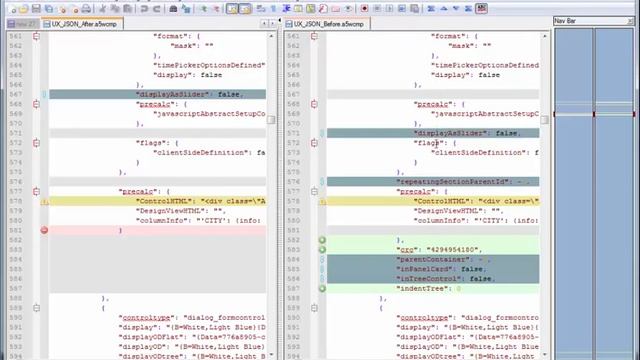Collapse fold at line 561 in After file
Viewport: 640px width, 360px height.
tap(36, 36)
